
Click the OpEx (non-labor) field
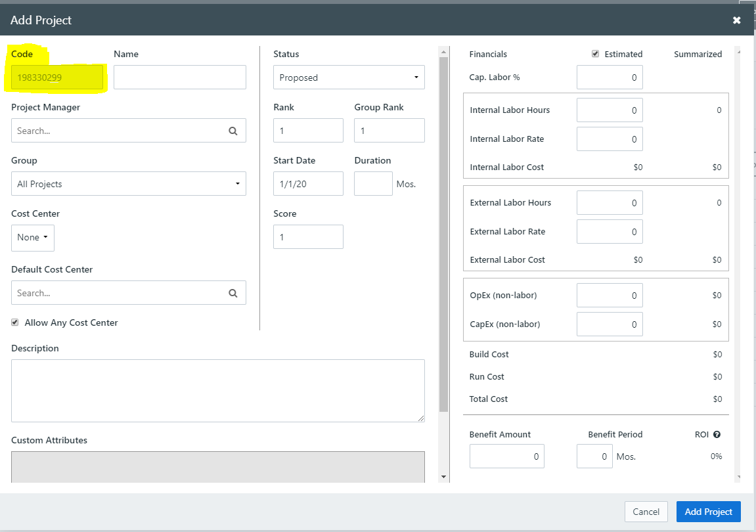[x=610, y=295]
